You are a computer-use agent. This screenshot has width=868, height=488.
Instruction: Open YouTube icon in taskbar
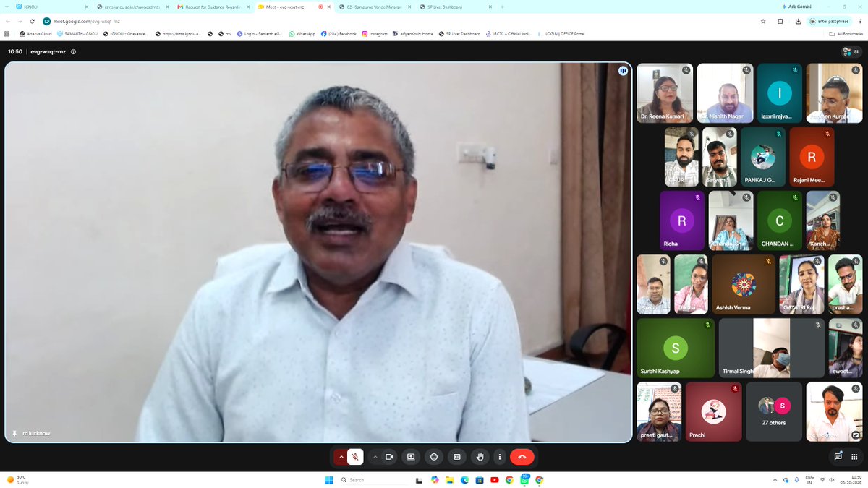(x=494, y=480)
